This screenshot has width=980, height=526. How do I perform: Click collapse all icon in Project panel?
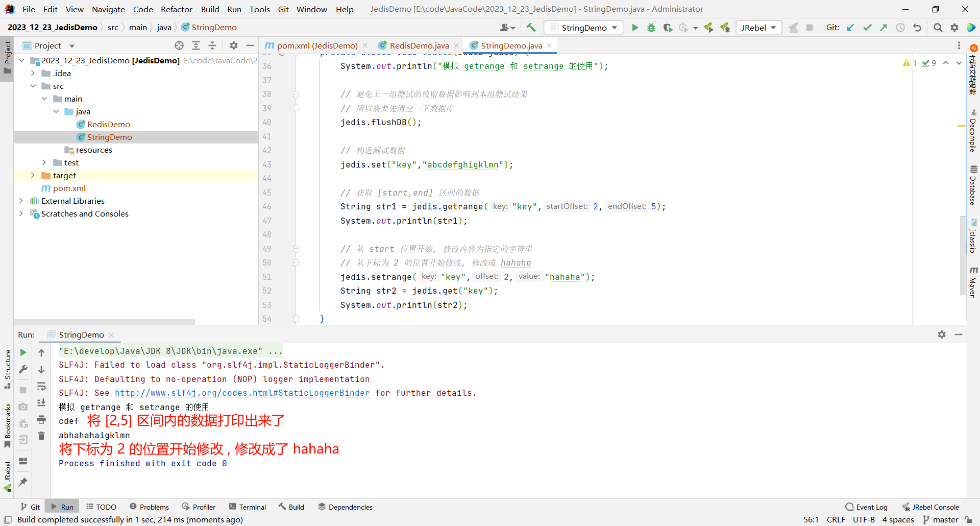pos(212,45)
